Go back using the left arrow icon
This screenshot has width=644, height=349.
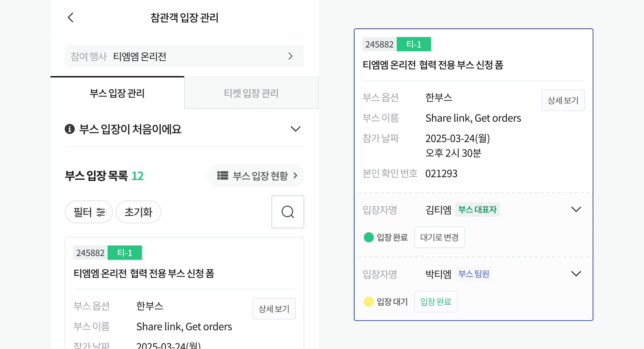click(70, 18)
